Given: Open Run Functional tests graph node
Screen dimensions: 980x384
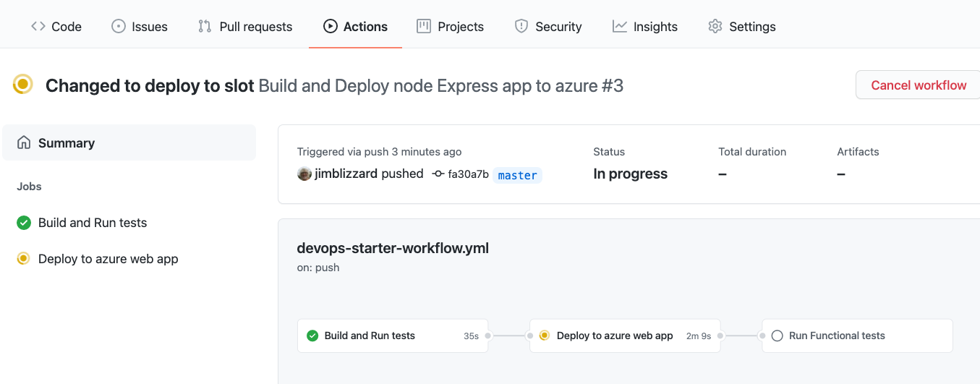Looking at the screenshot, I should coord(857,336).
